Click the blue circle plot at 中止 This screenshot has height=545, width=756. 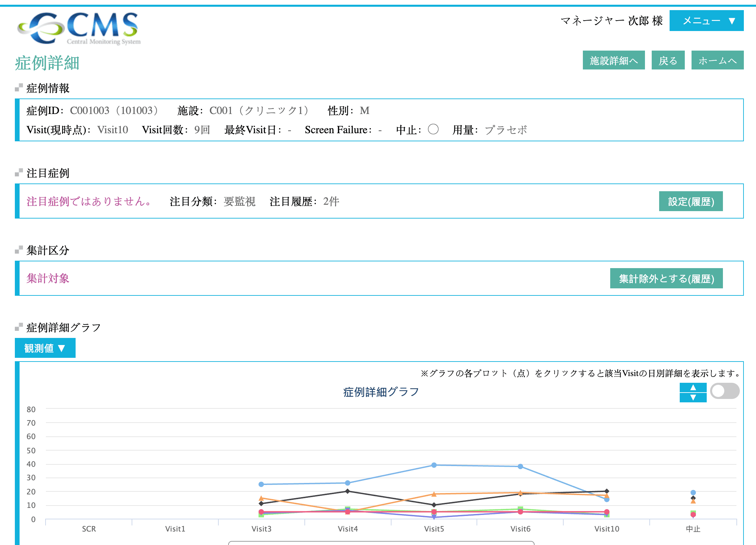pyautogui.click(x=693, y=492)
